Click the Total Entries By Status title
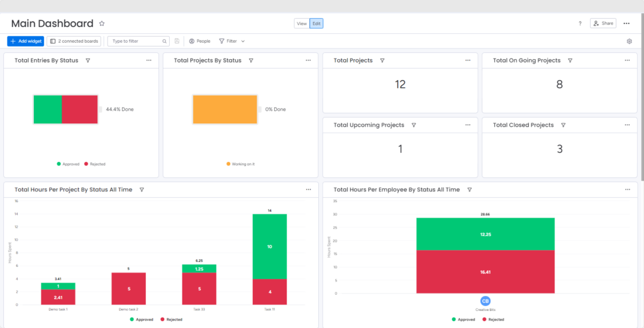The height and width of the screenshot is (328, 644). (x=47, y=60)
